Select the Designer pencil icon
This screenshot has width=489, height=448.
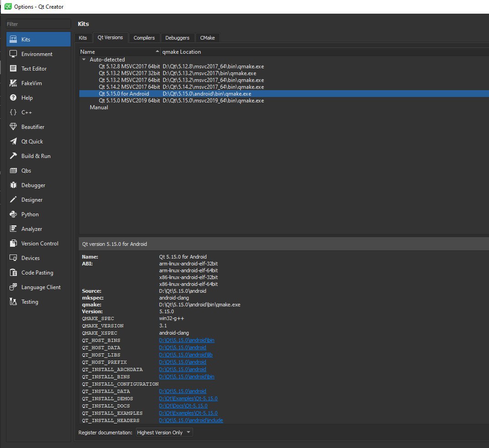coord(13,200)
